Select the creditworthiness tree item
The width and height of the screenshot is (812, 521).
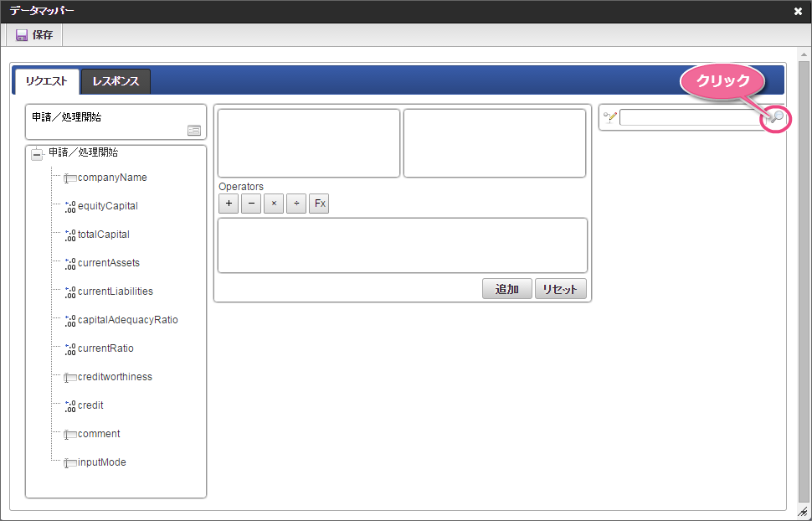pyautogui.click(x=115, y=378)
